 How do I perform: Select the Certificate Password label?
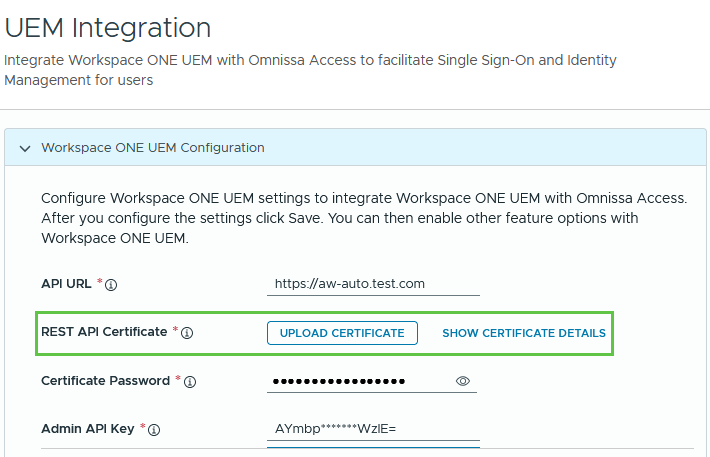point(106,380)
